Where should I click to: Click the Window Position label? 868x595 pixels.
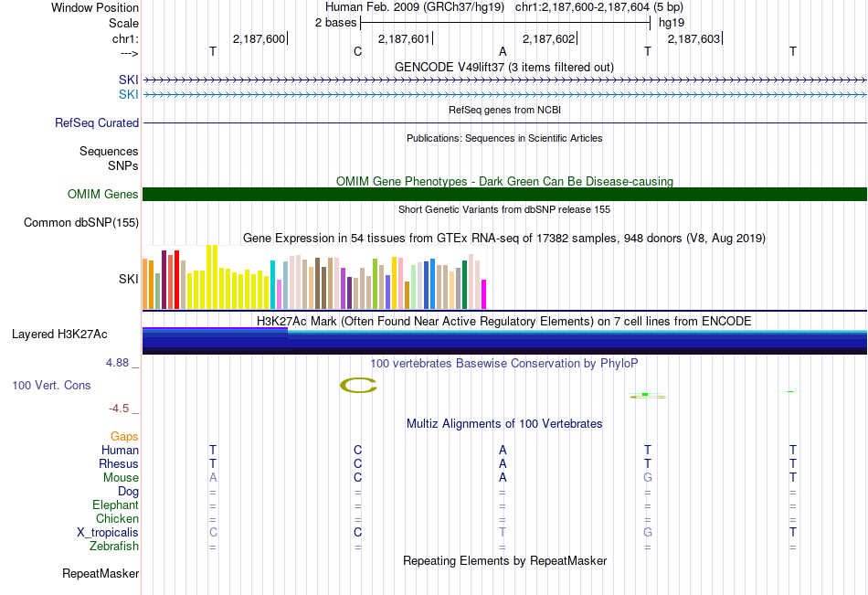coord(95,7)
